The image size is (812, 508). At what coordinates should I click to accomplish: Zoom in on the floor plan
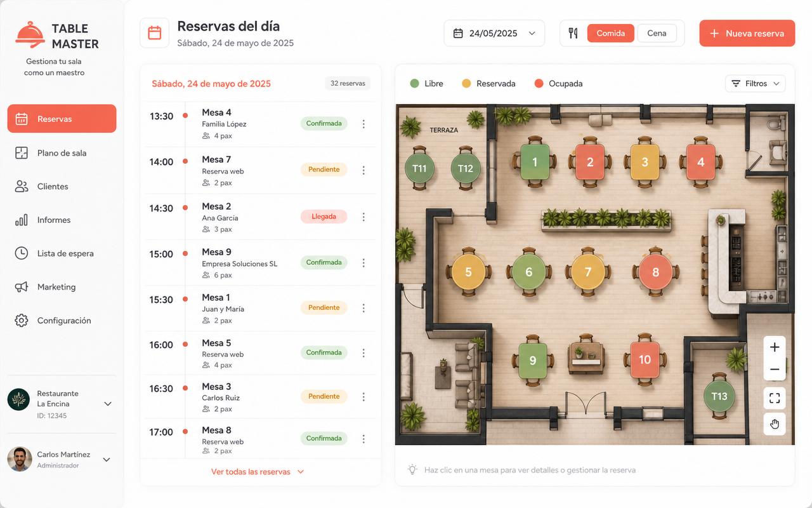pos(774,347)
